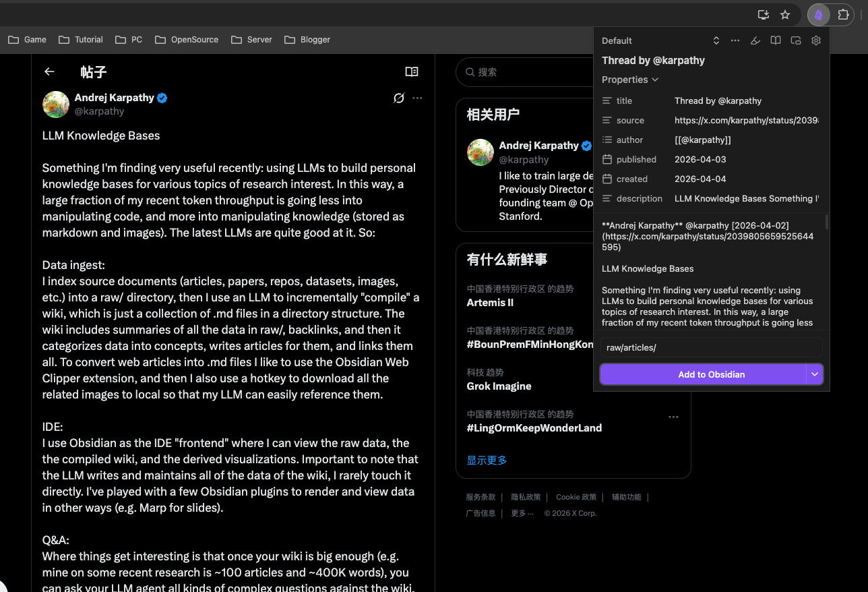Open X reader view icon beside 帖子
This screenshot has width=868, height=592.
[412, 72]
